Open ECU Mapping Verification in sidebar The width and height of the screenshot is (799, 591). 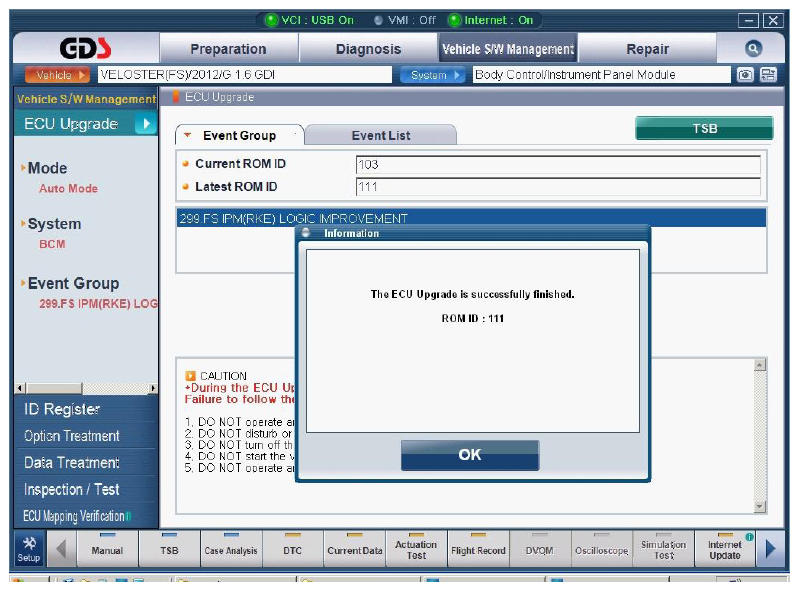87,516
